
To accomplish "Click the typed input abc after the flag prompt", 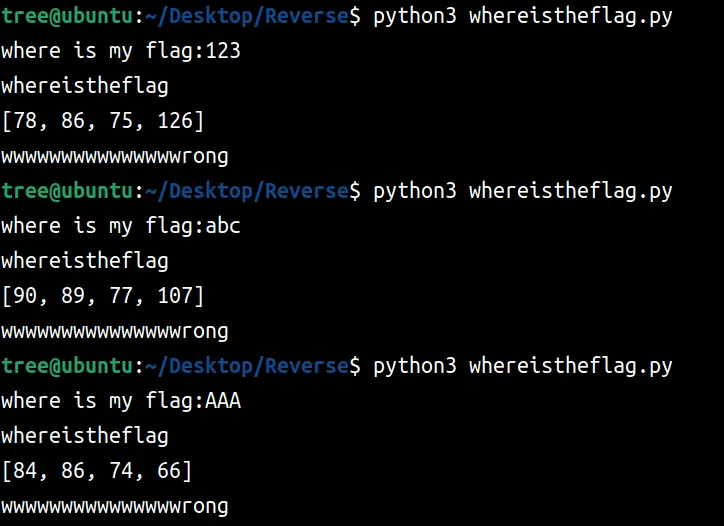I will click(223, 226).
